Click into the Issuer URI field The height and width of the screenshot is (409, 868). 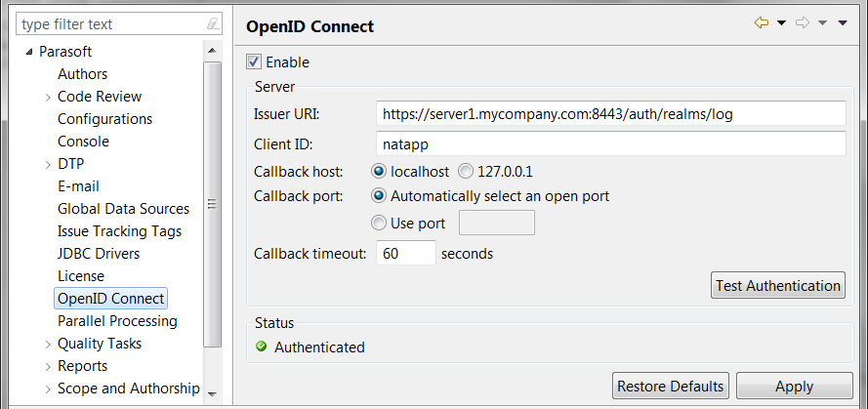click(610, 114)
